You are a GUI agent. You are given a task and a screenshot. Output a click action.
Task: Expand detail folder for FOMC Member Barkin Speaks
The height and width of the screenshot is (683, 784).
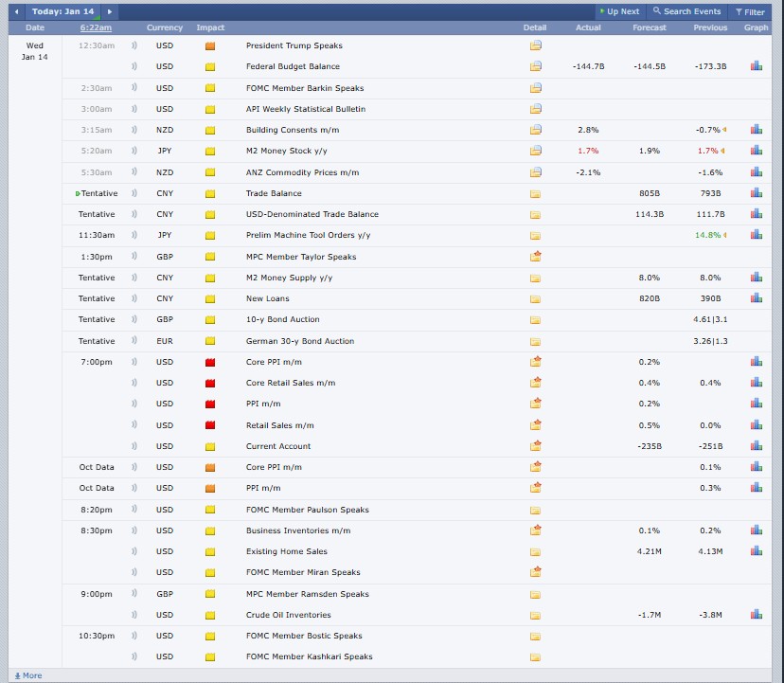[x=536, y=88]
